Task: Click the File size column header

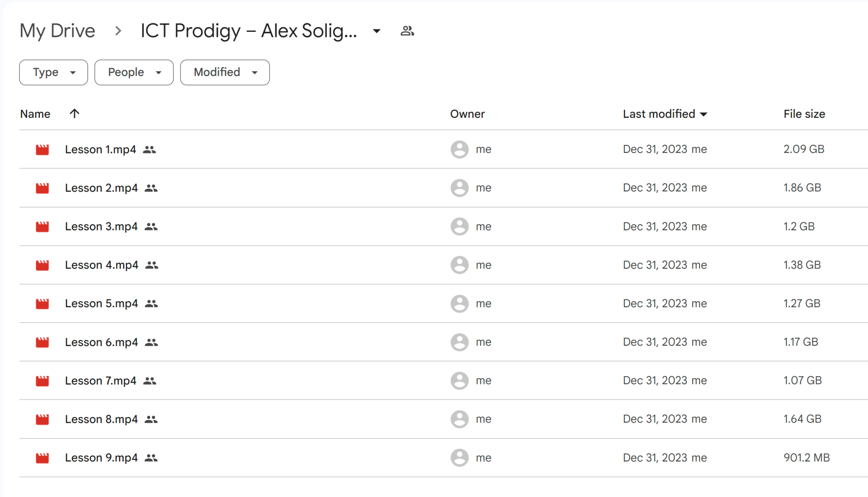Action: [x=804, y=114]
